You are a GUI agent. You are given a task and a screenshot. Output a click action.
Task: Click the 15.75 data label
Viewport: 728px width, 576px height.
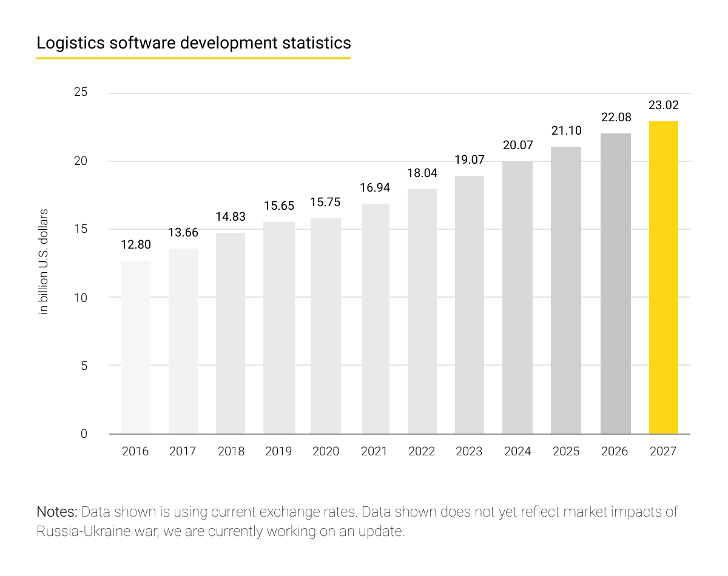click(326, 203)
